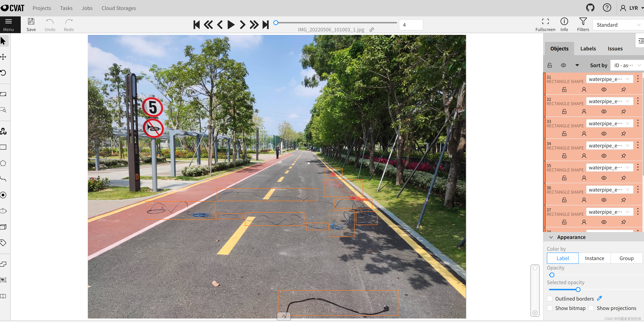The image size is (644, 322).
Task: Go to Projects page
Action: coord(42,8)
